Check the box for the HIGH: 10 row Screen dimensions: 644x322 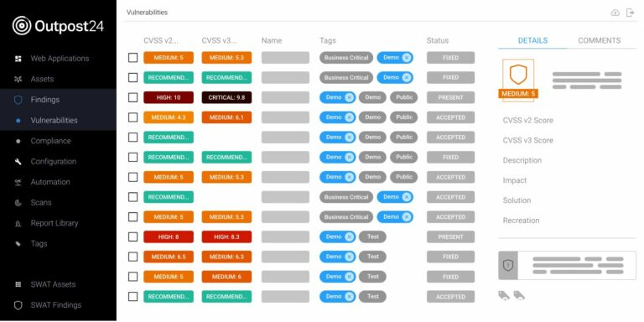click(132, 97)
